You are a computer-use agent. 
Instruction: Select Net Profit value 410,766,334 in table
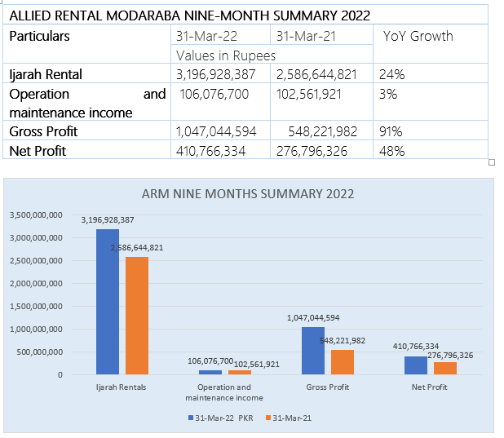[x=215, y=150]
